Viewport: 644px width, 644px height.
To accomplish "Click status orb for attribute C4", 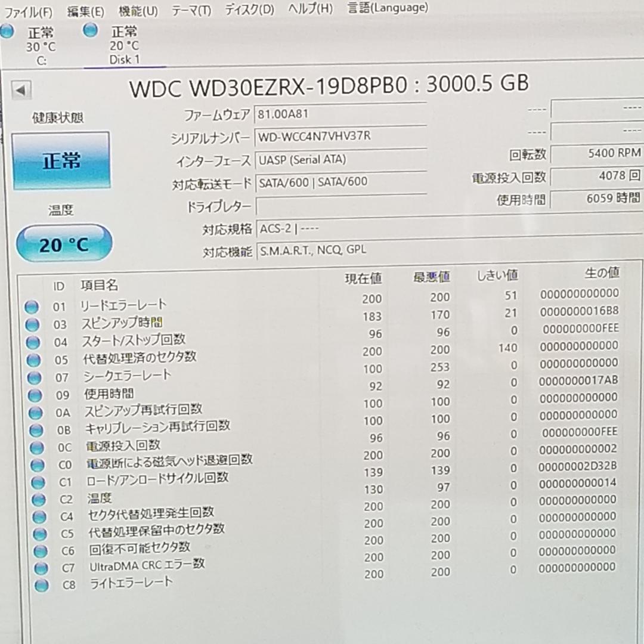I will click(x=39, y=516).
